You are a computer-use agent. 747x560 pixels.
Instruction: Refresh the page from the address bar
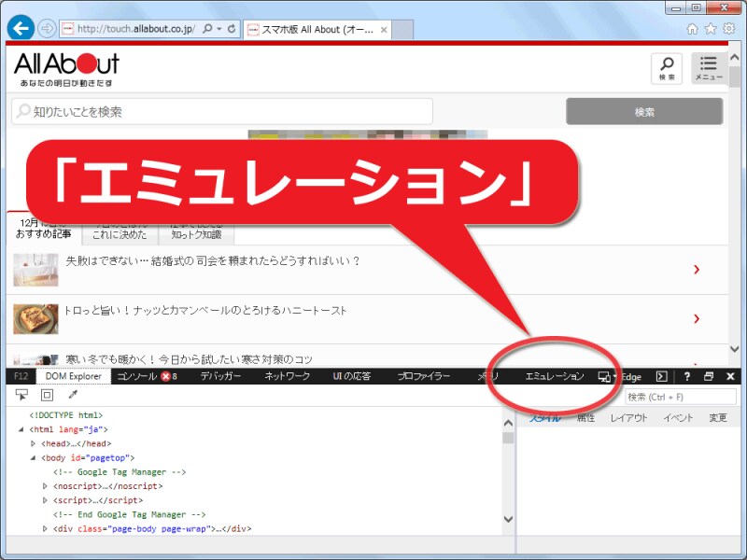230,29
